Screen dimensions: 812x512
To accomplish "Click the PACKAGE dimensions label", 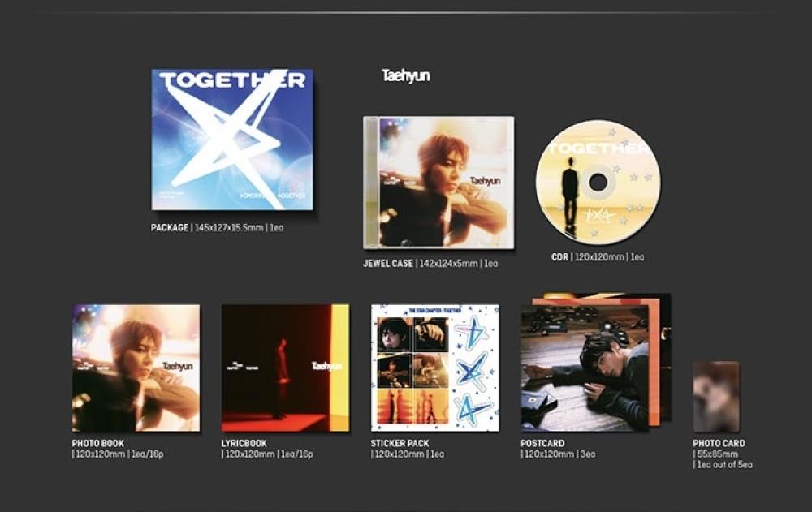I will pos(218,227).
